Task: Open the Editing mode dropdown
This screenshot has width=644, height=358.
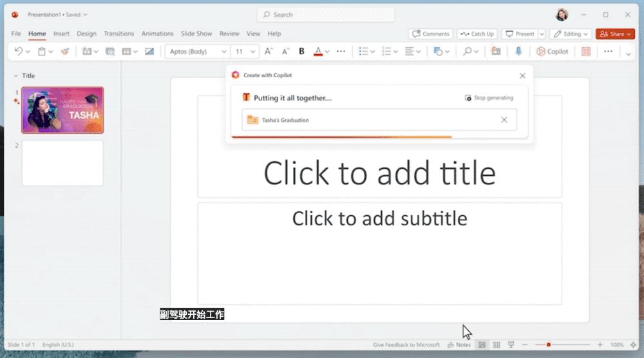Action: 571,33
